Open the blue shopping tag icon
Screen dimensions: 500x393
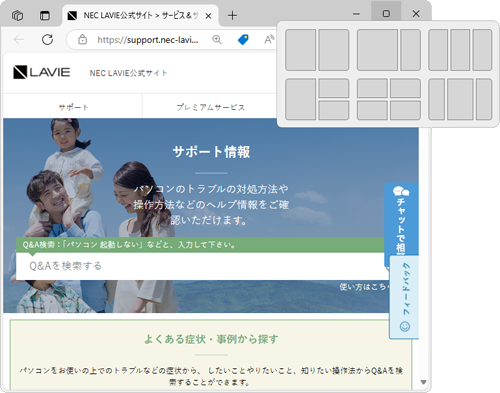(x=243, y=40)
